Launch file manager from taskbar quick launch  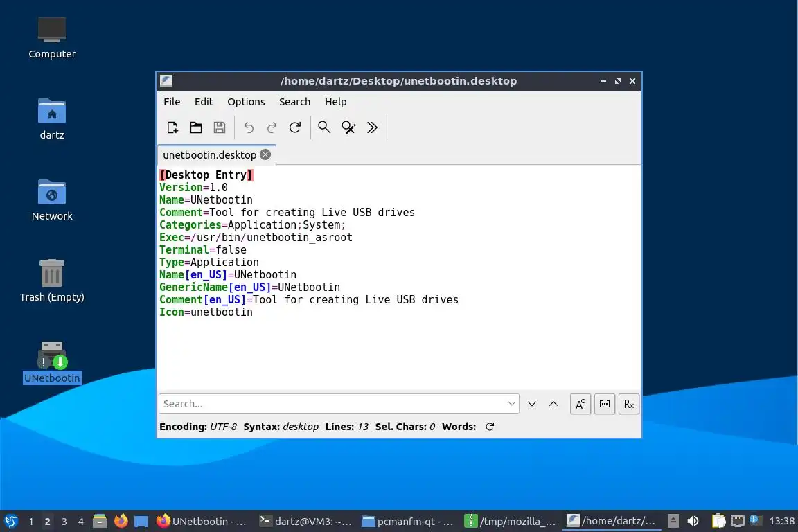point(100,522)
